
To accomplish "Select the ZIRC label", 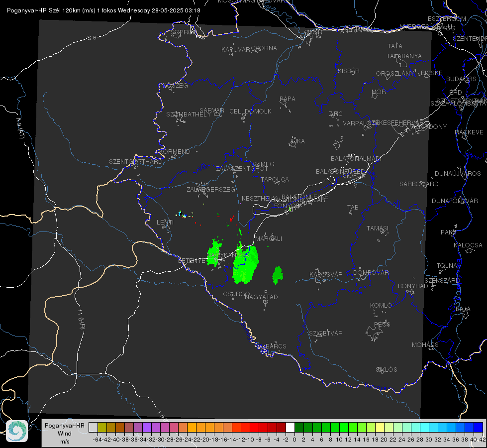I will [336, 114].
